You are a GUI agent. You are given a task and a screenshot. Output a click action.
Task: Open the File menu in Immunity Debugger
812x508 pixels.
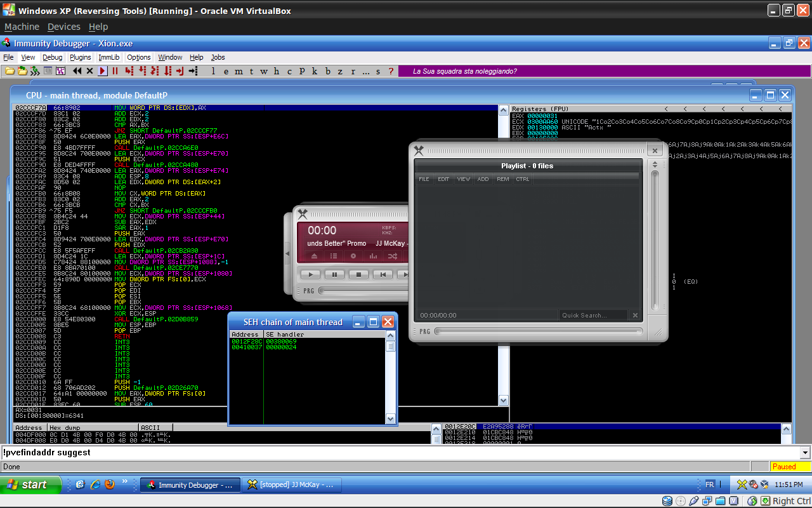point(8,57)
